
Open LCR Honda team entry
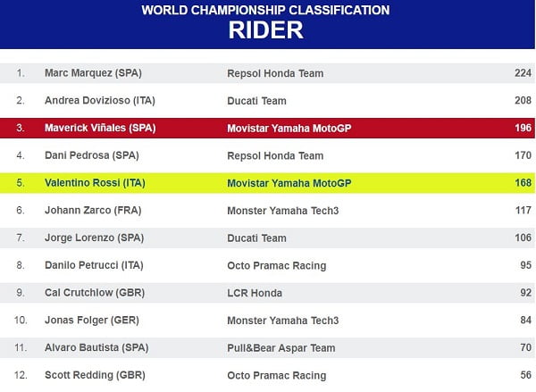(255, 293)
